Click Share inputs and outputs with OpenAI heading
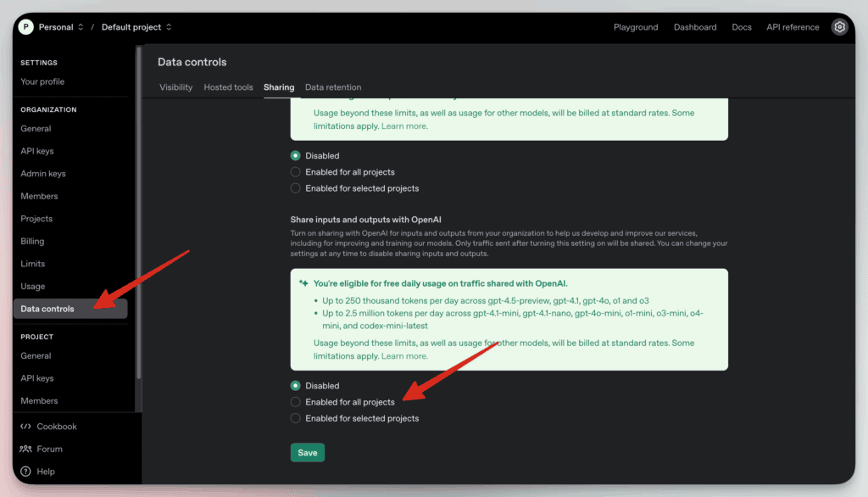The height and width of the screenshot is (497, 868). [366, 220]
